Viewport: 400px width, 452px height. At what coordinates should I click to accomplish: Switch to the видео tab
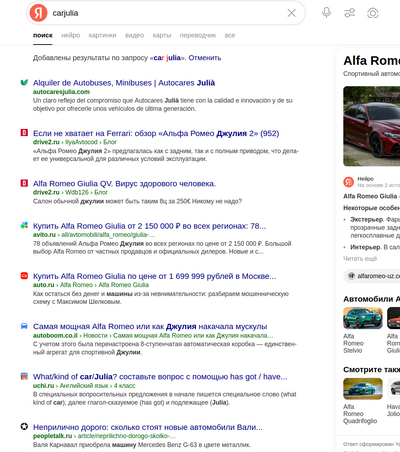134,35
